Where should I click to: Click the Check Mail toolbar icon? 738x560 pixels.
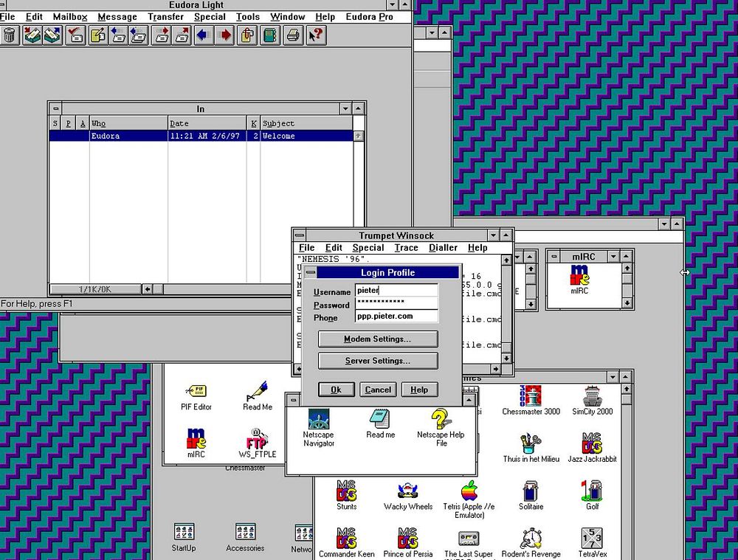[75, 35]
